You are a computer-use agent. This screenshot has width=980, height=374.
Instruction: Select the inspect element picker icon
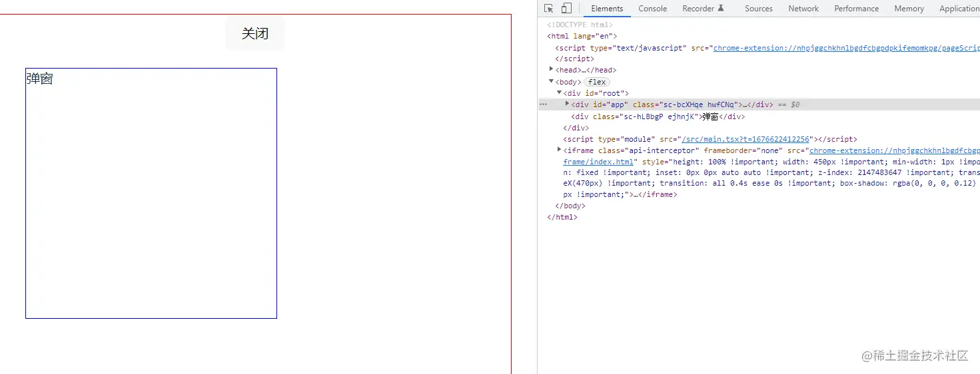coord(549,9)
